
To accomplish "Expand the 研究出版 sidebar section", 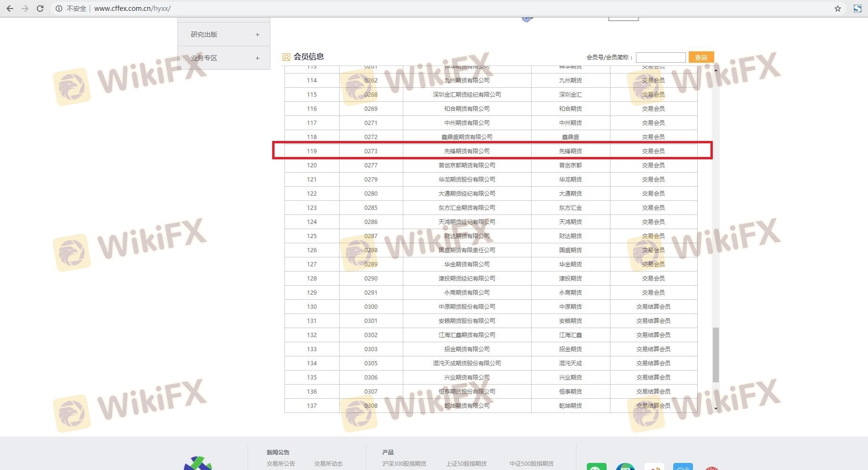I will click(x=257, y=34).
